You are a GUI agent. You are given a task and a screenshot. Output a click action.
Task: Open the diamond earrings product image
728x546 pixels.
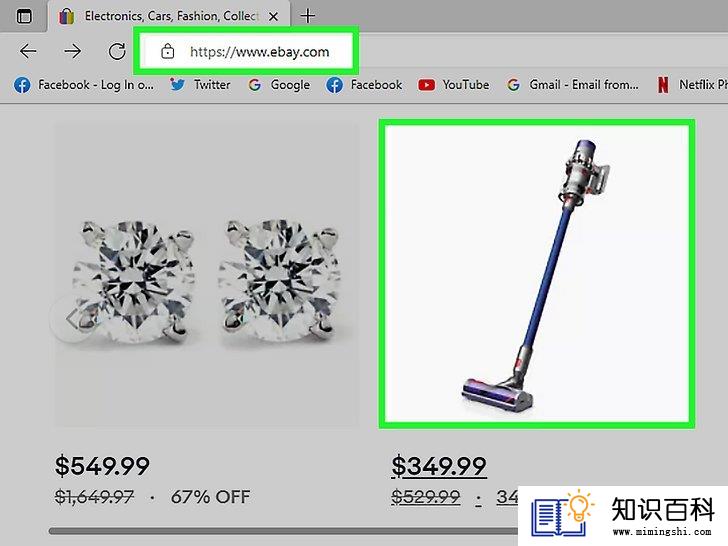207,274
